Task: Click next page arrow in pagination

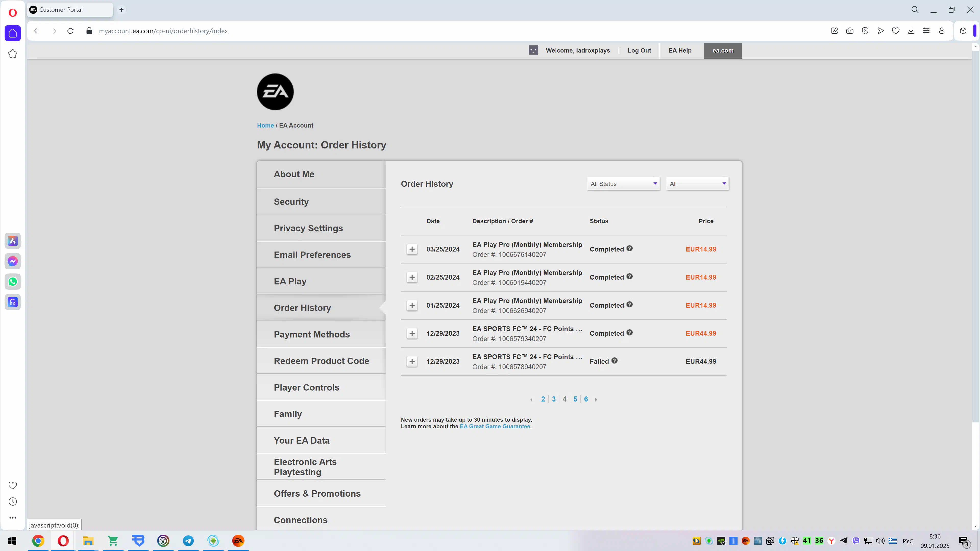Action: (596, 399)
